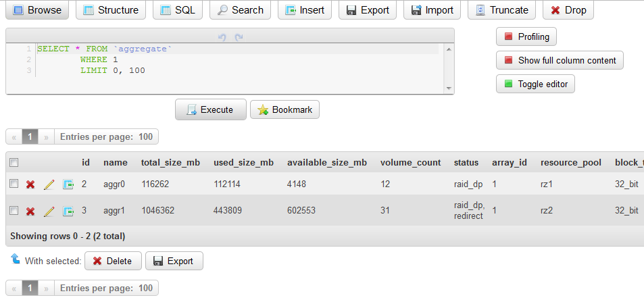Click the redo arrow above query editor
This screenshot has width=644, height=302.
pyautogui.click(x=239, y=37)
